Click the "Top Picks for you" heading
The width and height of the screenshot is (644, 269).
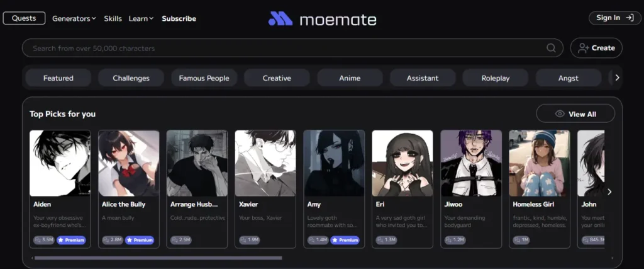[62, 114]
